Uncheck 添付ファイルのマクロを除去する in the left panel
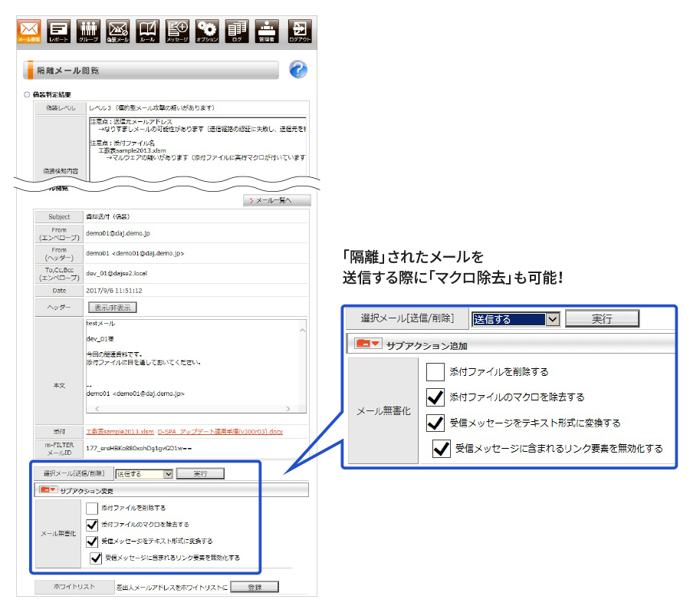Viewport: 690px width, 616px height. [93, 525]
